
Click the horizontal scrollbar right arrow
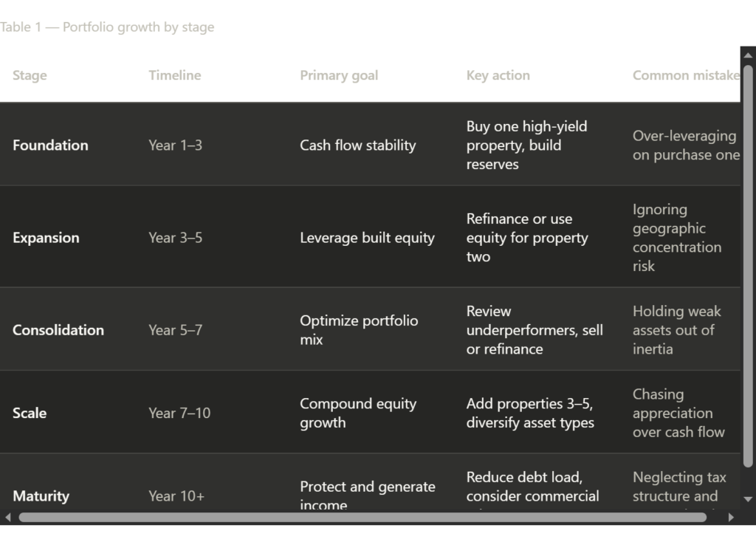coord(732,517)
